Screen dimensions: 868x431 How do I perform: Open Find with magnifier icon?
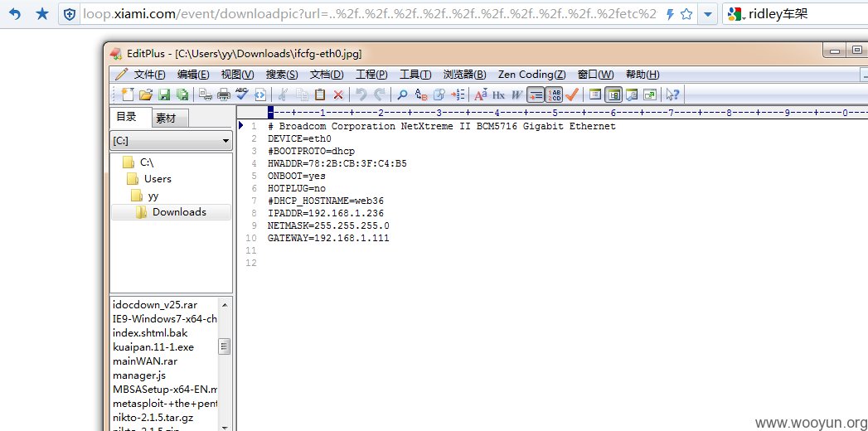click(402, 94)
